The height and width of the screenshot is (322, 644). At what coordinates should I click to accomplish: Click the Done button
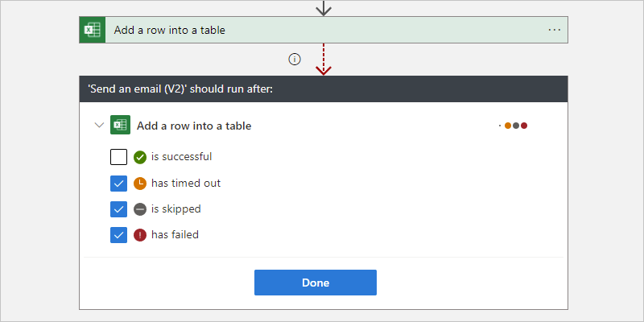point(316,283)
